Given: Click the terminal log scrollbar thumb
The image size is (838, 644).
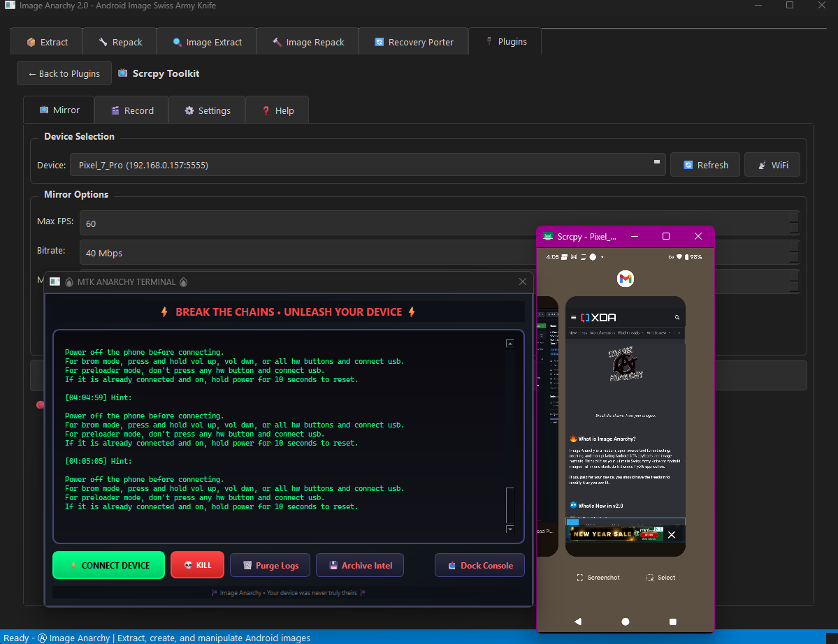Looking at the screenshot, I should pos(510,506).
